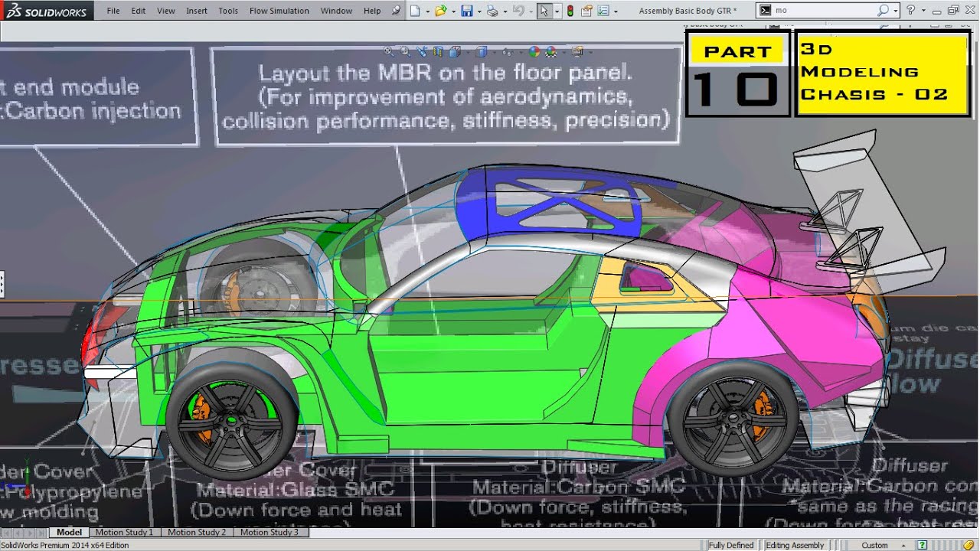
Task: Rebuild the model with traffic light icon
Action: (570, 11)
